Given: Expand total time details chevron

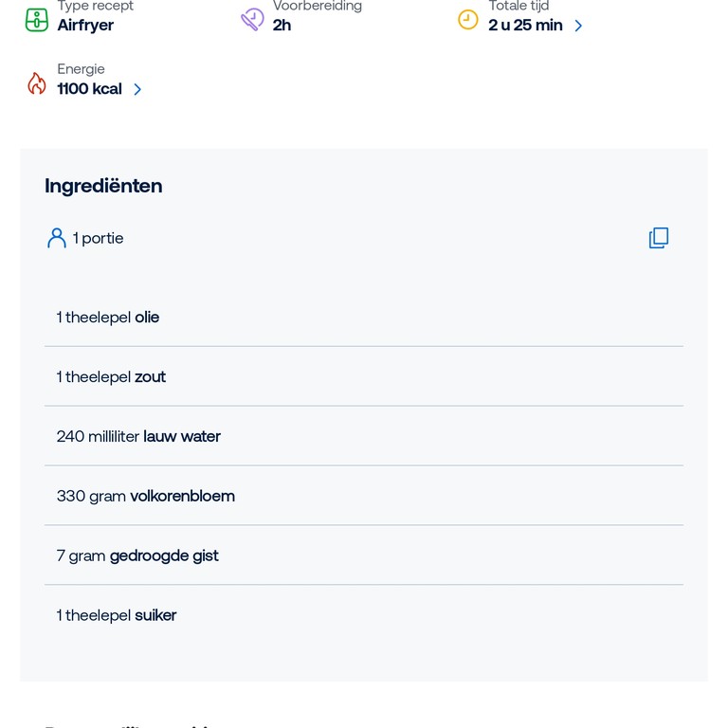Looking at the screenshot, I should point(579,26).
